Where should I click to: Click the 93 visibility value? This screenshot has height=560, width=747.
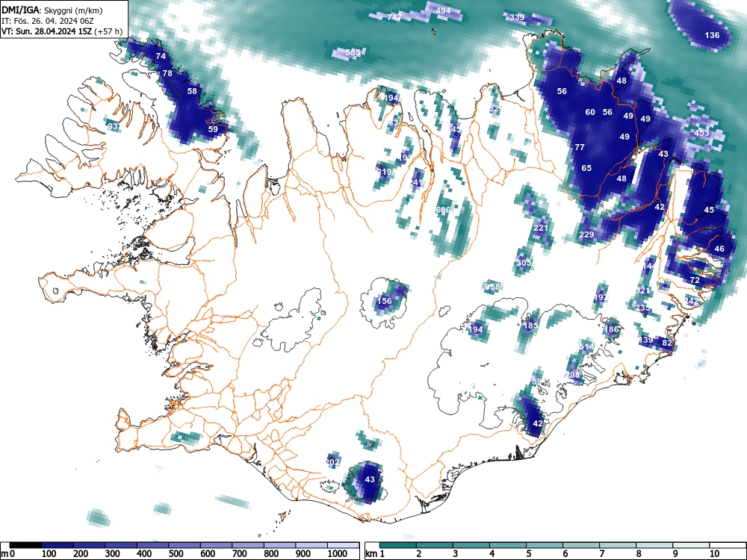113,126
